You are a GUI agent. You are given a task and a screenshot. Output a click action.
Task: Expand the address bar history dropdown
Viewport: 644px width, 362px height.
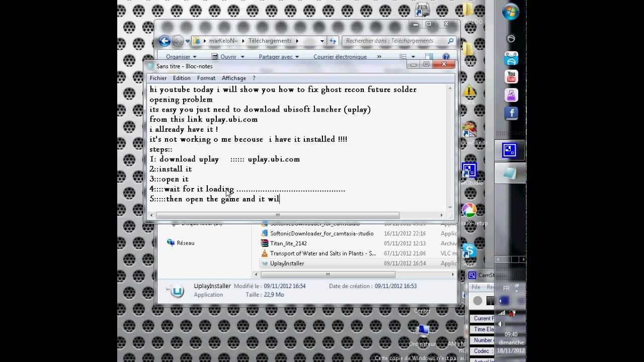tap(322, 41)
